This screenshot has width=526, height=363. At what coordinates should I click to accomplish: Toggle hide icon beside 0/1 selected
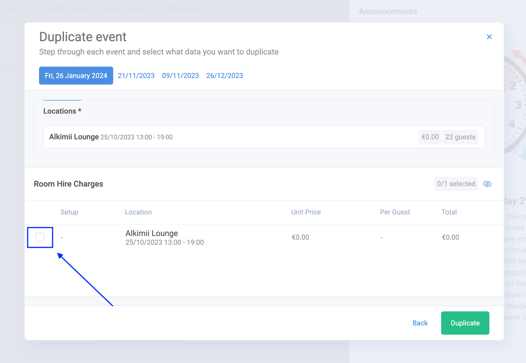pyautogui.click(x=487, y=184)
